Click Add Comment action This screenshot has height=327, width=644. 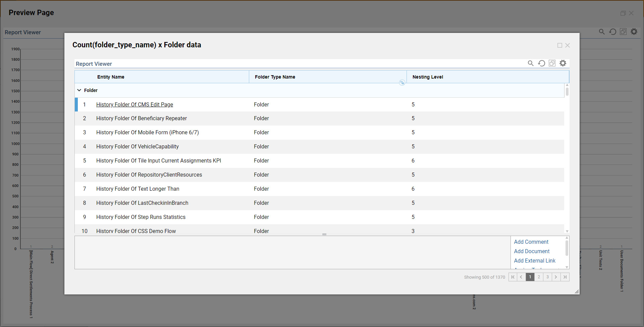pyautogui.click(x=531, y=242)
